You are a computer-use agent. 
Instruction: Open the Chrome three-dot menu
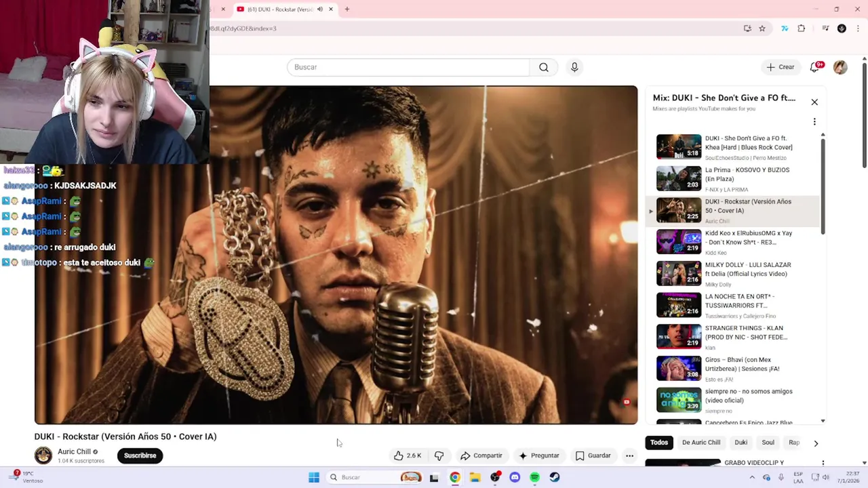859,28
